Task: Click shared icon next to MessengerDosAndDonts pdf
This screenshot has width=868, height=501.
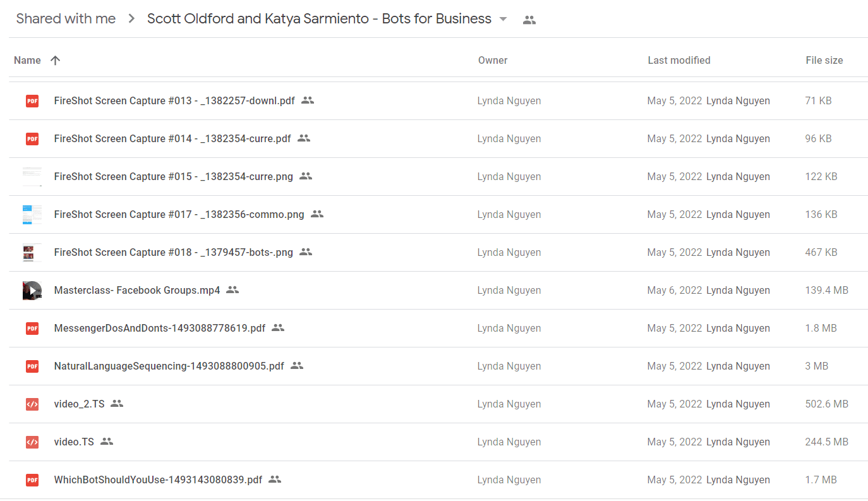Action: [x=278, y=327]
